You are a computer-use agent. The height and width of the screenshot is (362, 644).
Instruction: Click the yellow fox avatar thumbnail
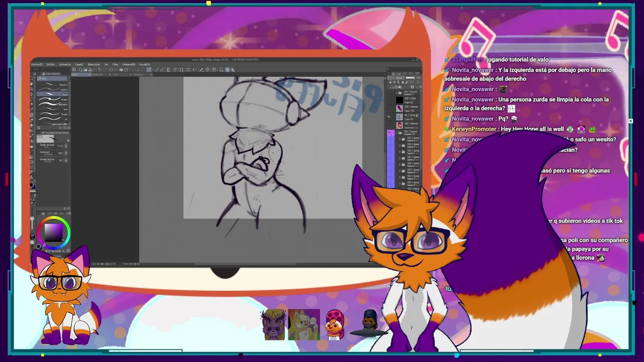304,325
